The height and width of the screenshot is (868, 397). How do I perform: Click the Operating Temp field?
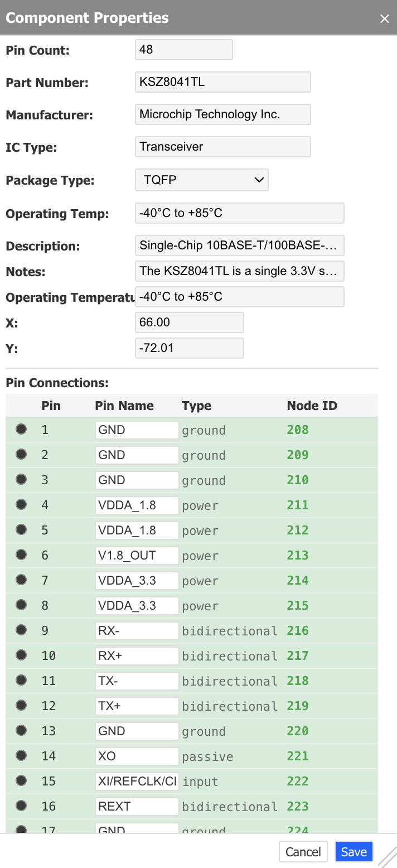tap(239, 213)
